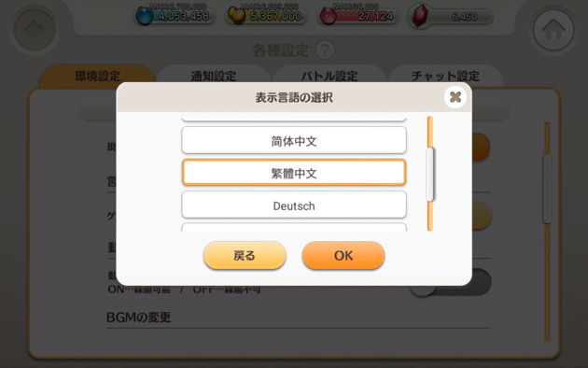Image resolution: width=588 pixels, height=368 pixels.
Task: Tap the blue gem currency icon
Action: pyautogui.click(x=144, y=16)
